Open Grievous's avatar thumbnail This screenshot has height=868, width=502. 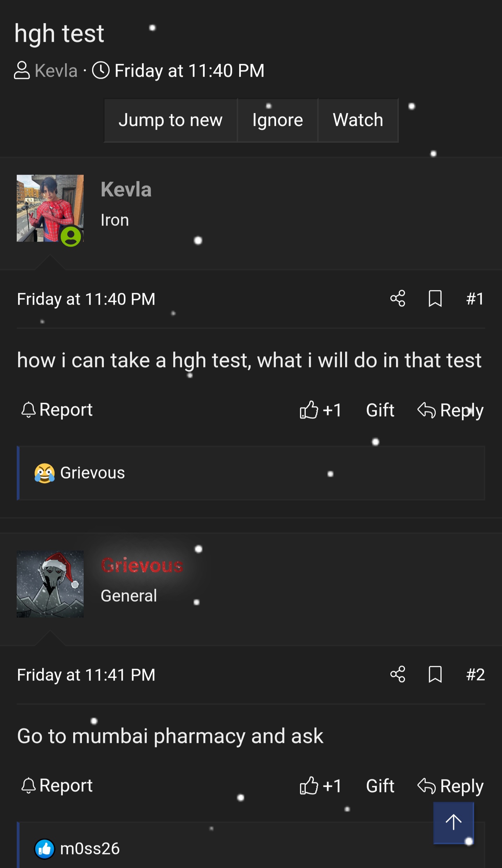coord(50,584)
